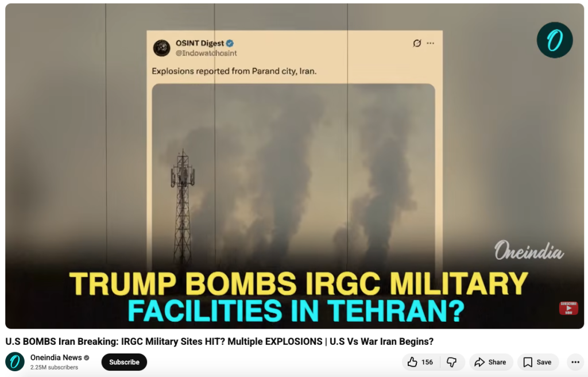This screenshot has height=377, width=588.
Task: Click the thumbs down dislike icon
Action: point(452,362)
